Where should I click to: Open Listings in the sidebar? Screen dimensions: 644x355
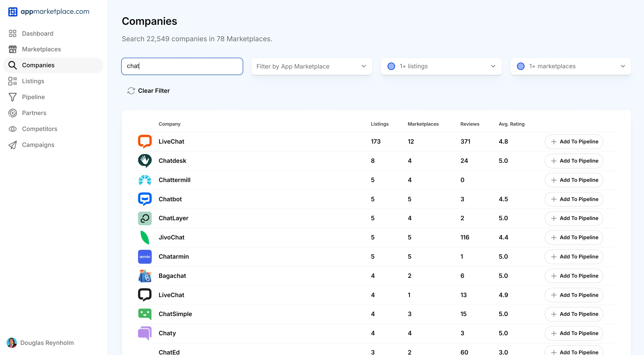(x=53, y=81)
